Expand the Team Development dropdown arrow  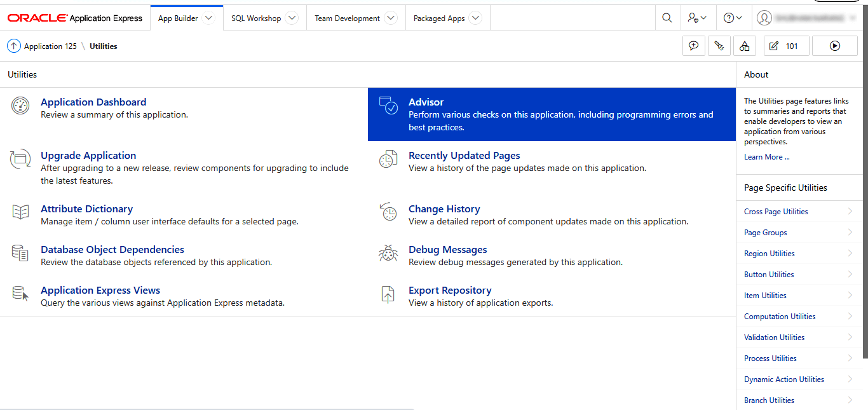point(391,18)
